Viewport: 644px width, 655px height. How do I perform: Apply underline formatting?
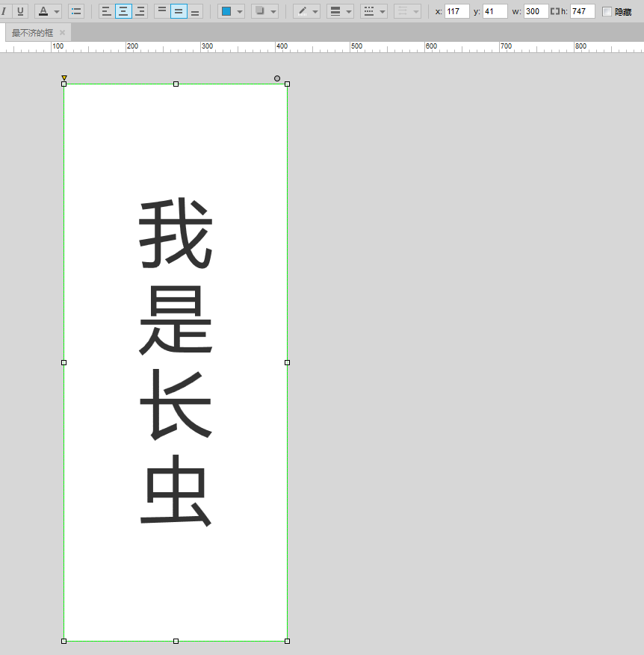pos(20,11)
